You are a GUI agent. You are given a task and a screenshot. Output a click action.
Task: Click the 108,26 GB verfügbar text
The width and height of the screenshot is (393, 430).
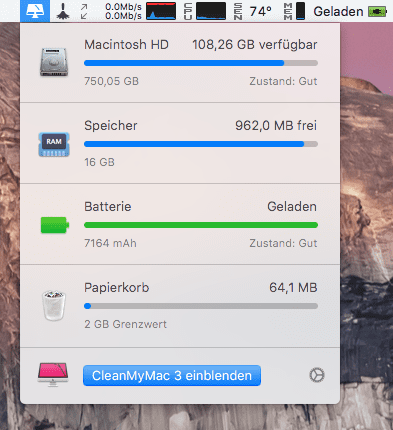point(255,45)
